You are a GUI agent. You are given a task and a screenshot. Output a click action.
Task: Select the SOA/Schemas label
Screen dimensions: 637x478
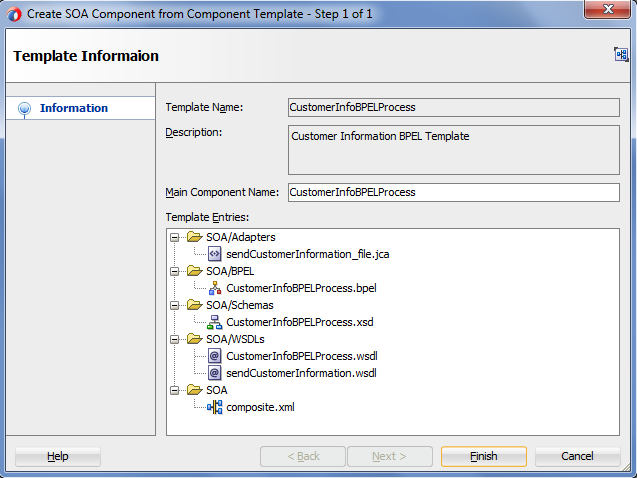240,305
